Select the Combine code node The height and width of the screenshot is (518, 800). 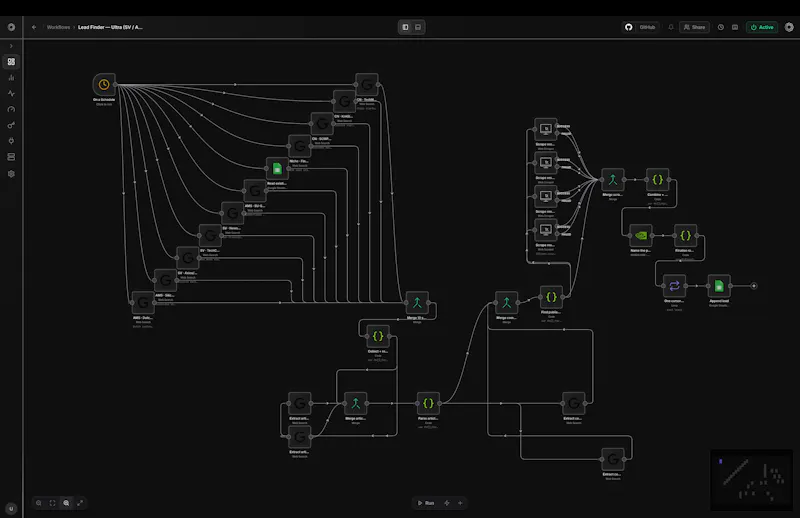(x=658, y=180)
